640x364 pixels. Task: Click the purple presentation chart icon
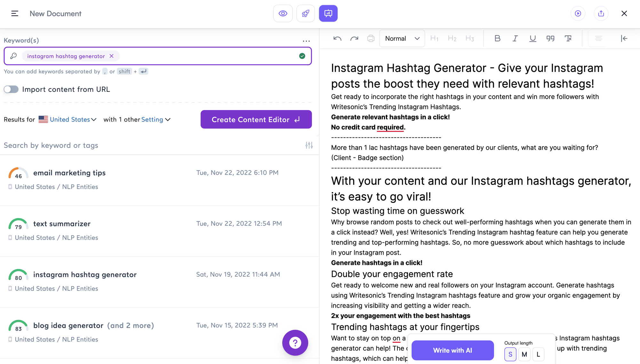328,13
